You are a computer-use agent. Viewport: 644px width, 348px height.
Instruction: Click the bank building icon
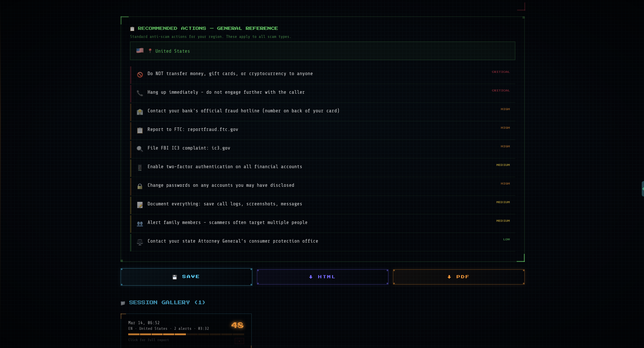[140, 112]
